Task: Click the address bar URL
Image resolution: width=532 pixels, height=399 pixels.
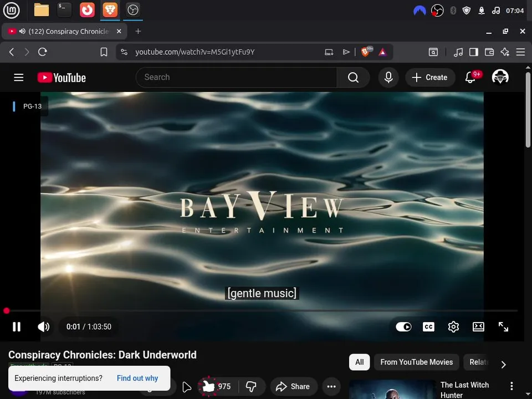Action: [x=195, y=52]
